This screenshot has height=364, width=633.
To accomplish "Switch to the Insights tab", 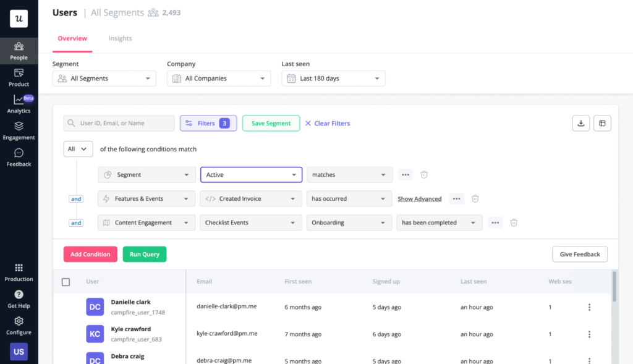I will [x=120, y=38].
